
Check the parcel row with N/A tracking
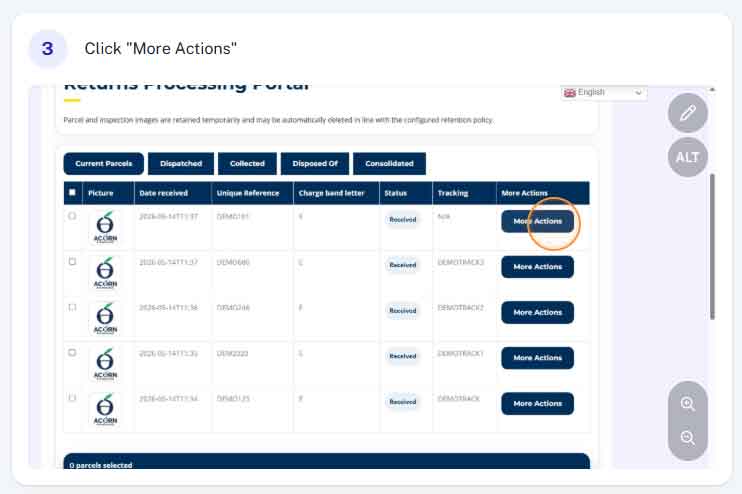coord(72,216)
